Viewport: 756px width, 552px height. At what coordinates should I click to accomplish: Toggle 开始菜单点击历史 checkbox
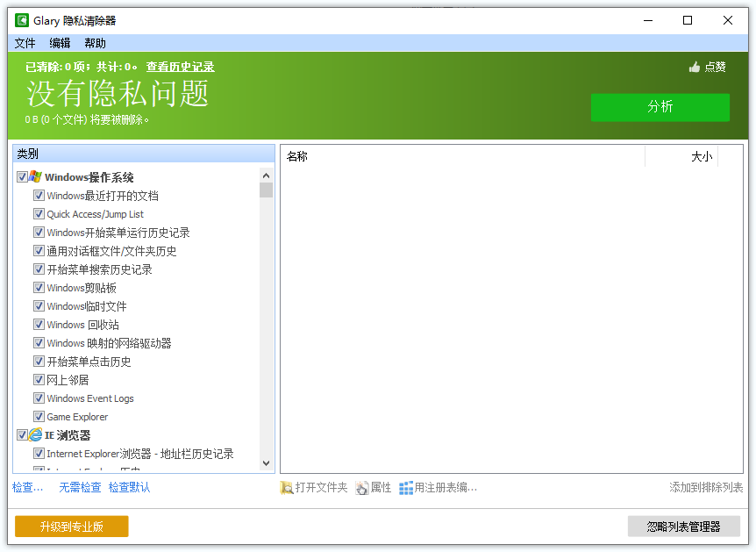click(x=39, y=362)
